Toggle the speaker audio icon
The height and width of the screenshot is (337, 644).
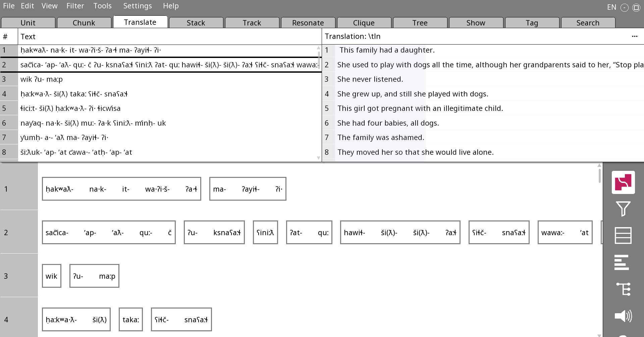coord(623,316)
